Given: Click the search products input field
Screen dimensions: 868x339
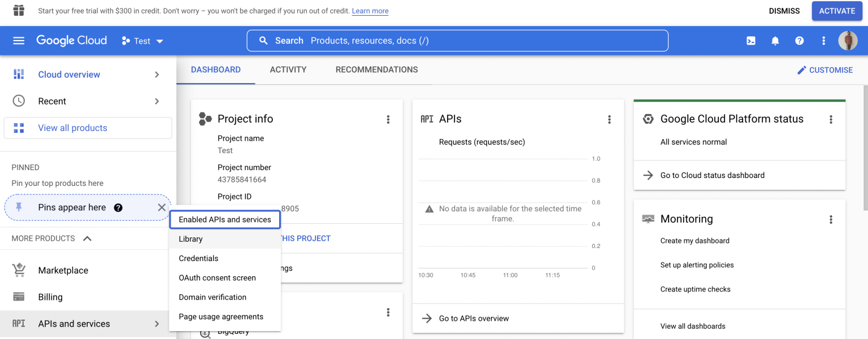Looking at the screenshot, I should [x=458, y=41].
